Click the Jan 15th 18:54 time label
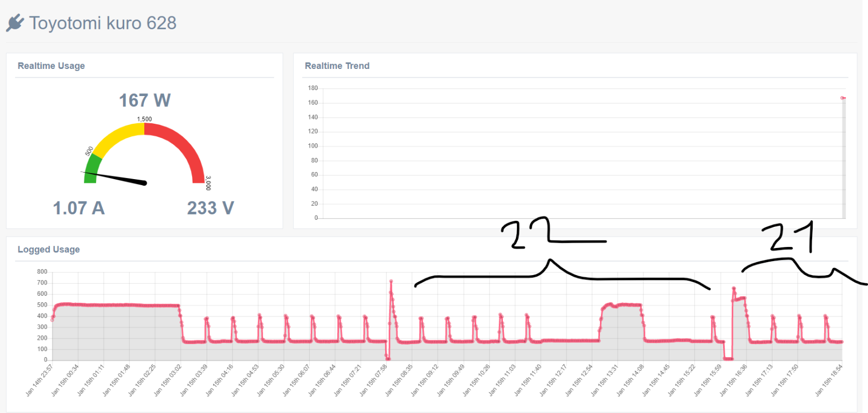 [x=828, y=380]
